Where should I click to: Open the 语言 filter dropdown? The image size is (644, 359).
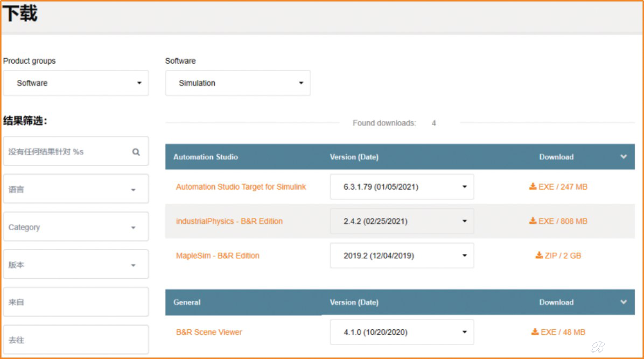point(76,189)
